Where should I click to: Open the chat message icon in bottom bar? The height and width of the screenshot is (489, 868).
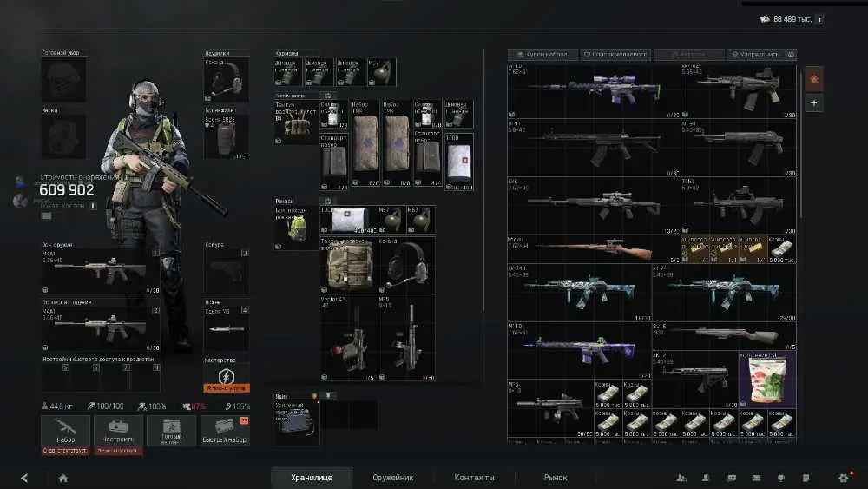(732, 478)
